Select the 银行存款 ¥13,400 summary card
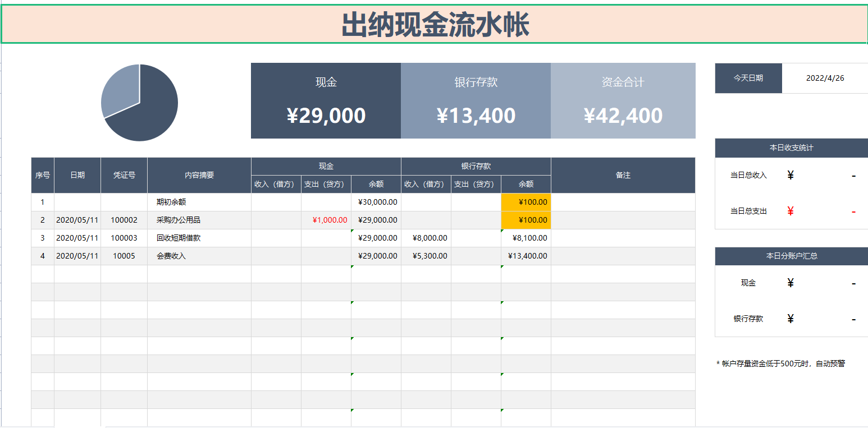 tap(476, 101)
